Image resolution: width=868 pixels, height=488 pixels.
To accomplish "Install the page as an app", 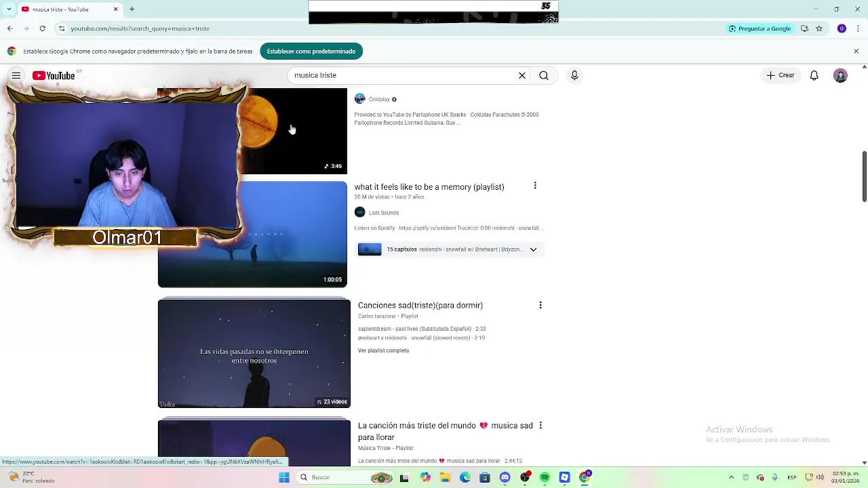I will pyautogui.click(x=804, y=28).
